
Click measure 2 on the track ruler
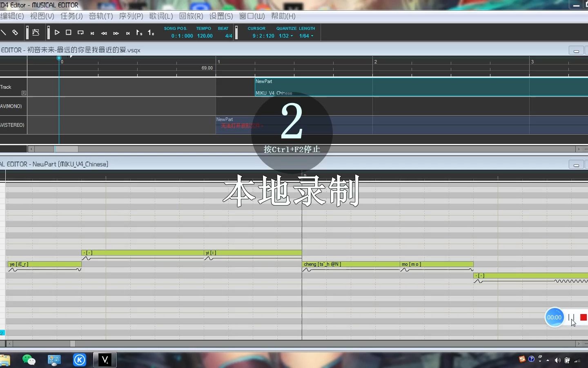(x=375, y=62)
